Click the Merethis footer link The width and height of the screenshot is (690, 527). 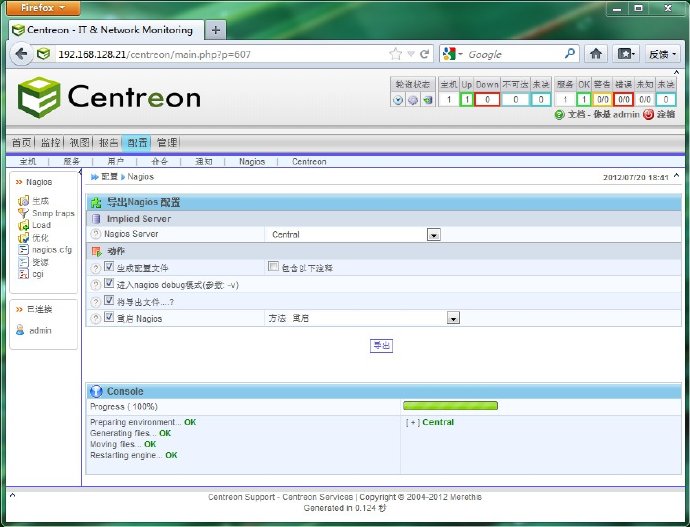point(466,497)
